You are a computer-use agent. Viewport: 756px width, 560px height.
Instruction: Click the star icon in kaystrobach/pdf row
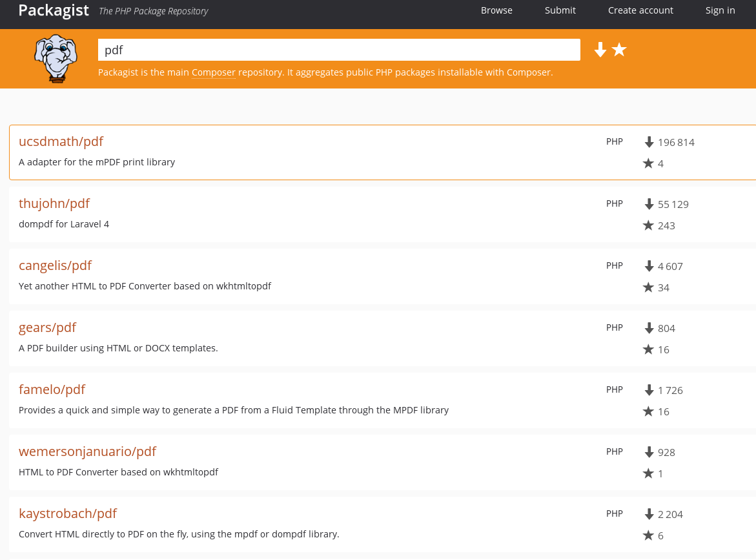(648, 535)
